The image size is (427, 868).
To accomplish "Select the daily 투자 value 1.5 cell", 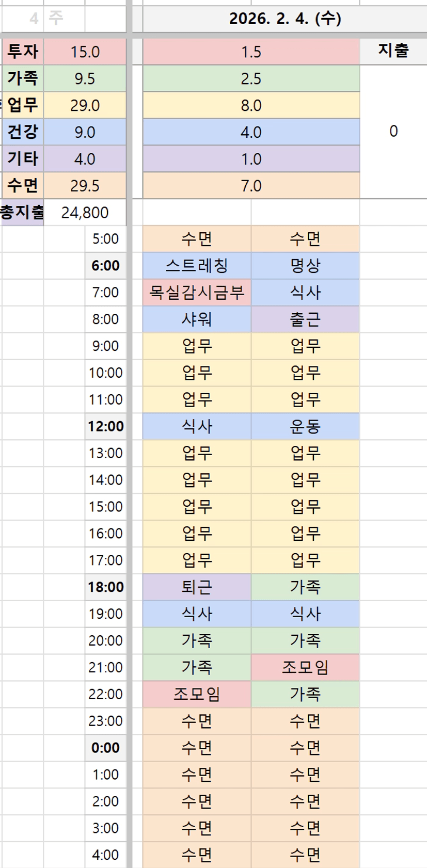I will 251,52.
